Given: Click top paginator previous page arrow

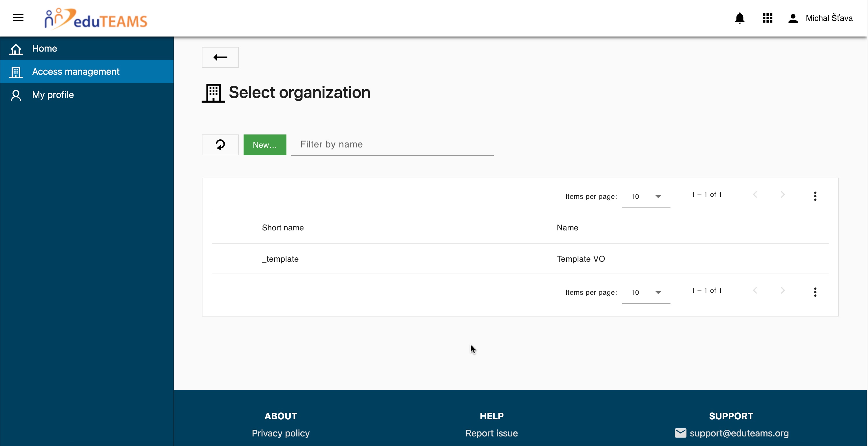Looking at the screenshot, I should pyautogui.click(x=755, y=194).
